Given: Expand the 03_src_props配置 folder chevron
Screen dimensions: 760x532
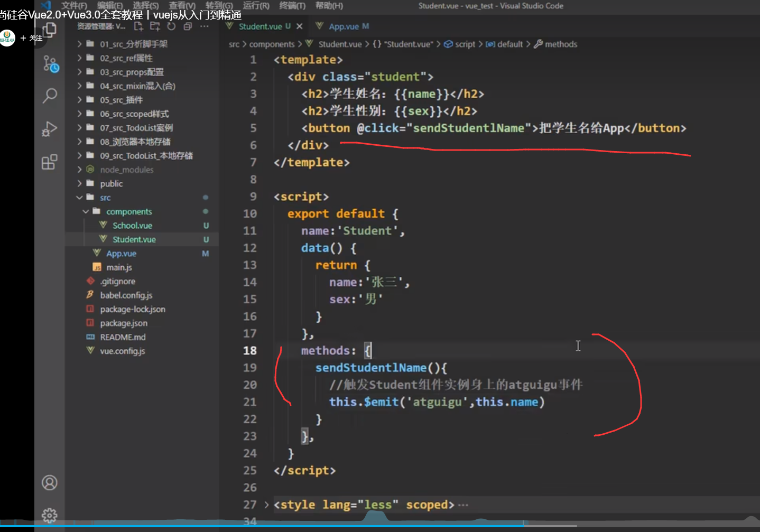Looking at the screenshot, I should coord(79,72).
